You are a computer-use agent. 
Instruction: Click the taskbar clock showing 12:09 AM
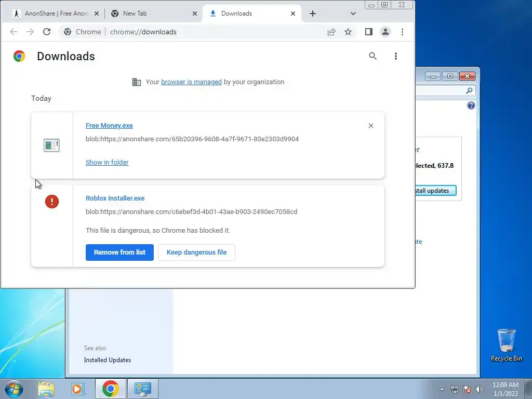506,389
